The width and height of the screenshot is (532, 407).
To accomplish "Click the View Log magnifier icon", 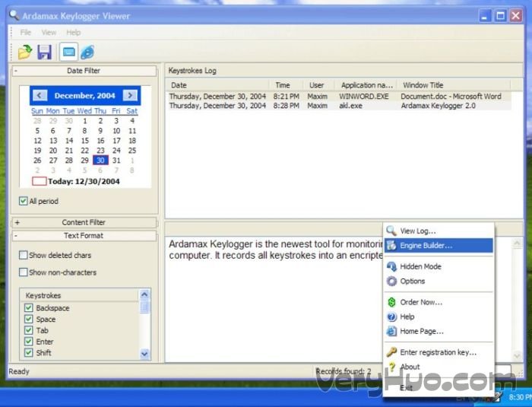I will click(x=391, y=231).
